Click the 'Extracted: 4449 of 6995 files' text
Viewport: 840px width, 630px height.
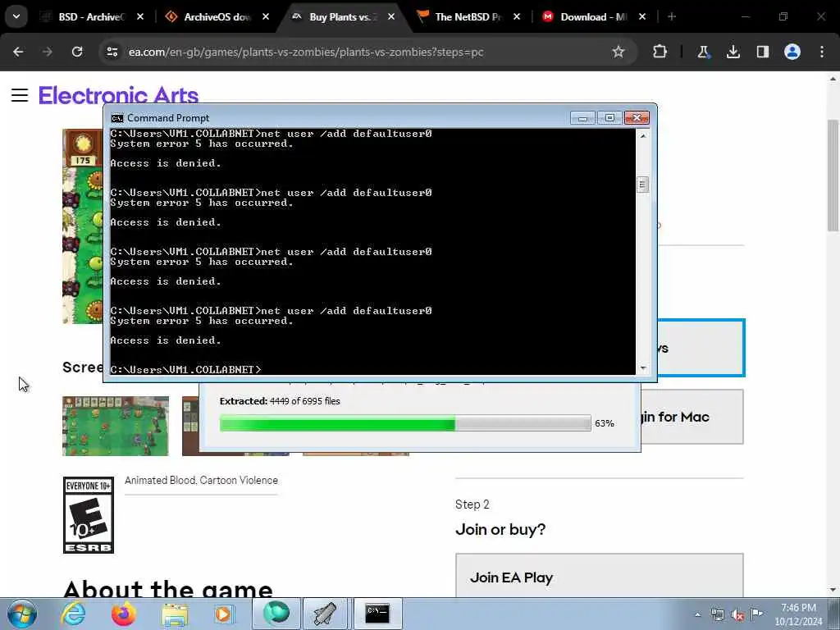280,401
